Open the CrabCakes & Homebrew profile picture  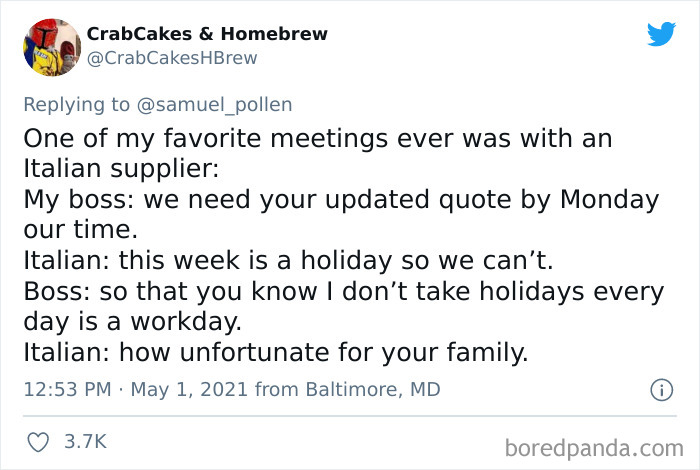point(52,47)
